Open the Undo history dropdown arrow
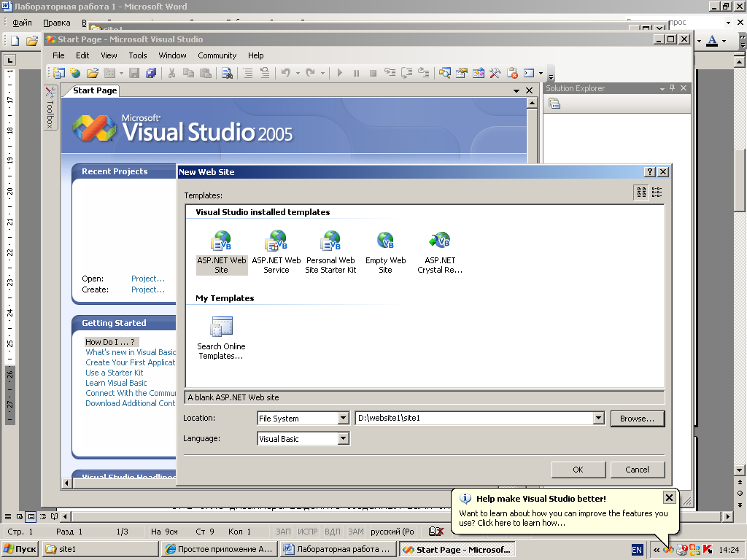Screen dimensions: 747x560 pyautogui.click(x=298, y=74)
